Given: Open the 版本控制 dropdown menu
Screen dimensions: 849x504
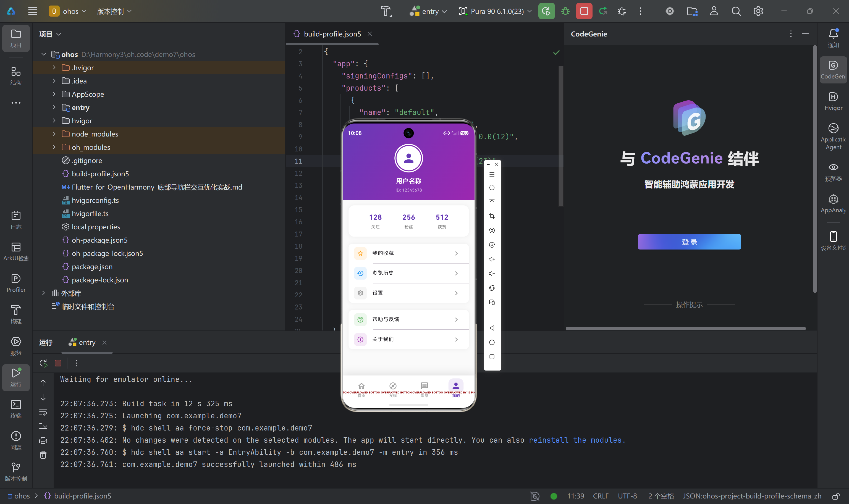Looking at the screenshot, I should coord(114,11).
